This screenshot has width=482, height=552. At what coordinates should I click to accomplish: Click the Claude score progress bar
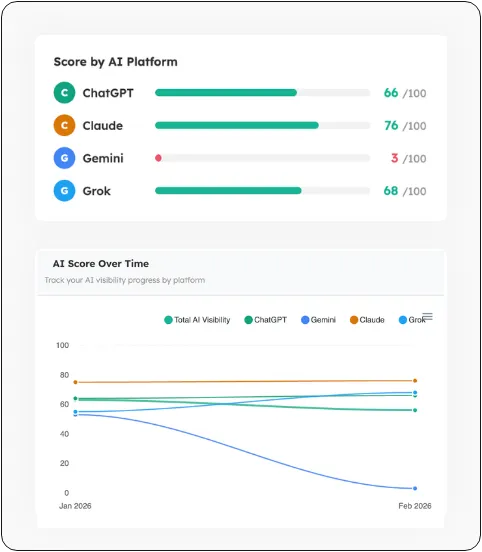coord(262,125)
